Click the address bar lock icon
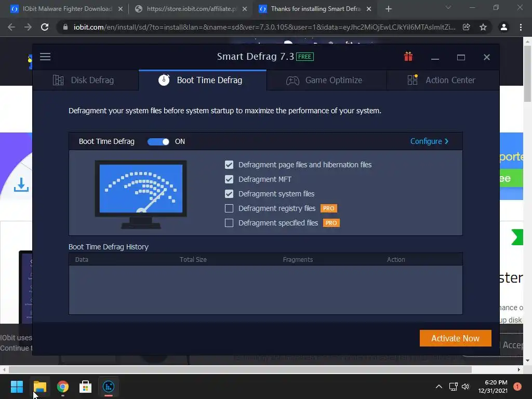This screenshot has height=399, width=532. pos(65,27)
